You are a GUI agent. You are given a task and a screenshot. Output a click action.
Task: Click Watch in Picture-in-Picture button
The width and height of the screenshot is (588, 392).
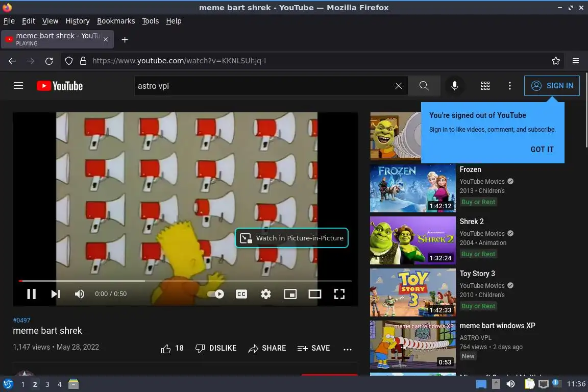pos(292,238)
